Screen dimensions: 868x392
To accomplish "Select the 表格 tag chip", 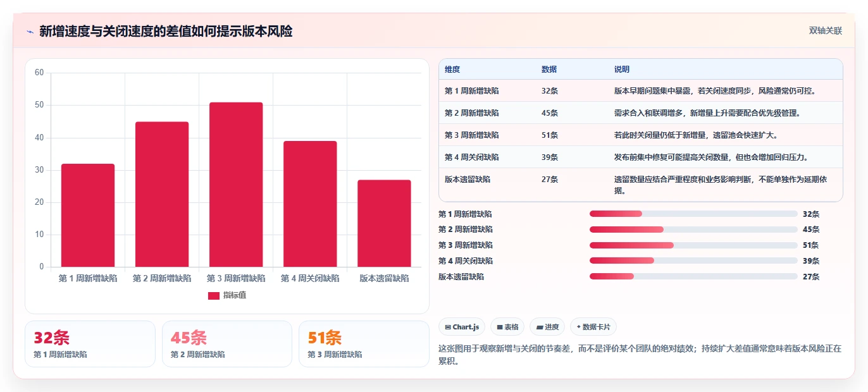I will pyautogui.click(x=507, y=327).
